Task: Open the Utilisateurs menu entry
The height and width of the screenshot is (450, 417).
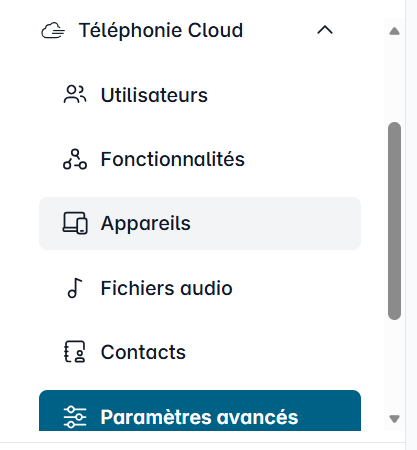Action: tap(154, 95)
